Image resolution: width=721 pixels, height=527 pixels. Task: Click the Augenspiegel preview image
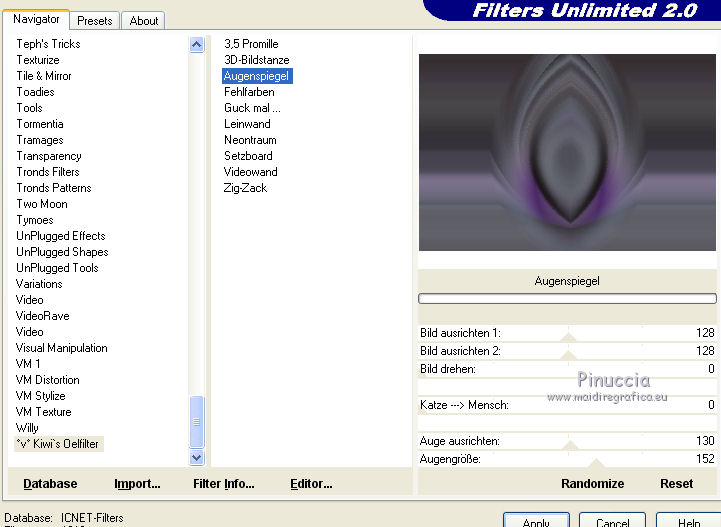click(567, 152)
